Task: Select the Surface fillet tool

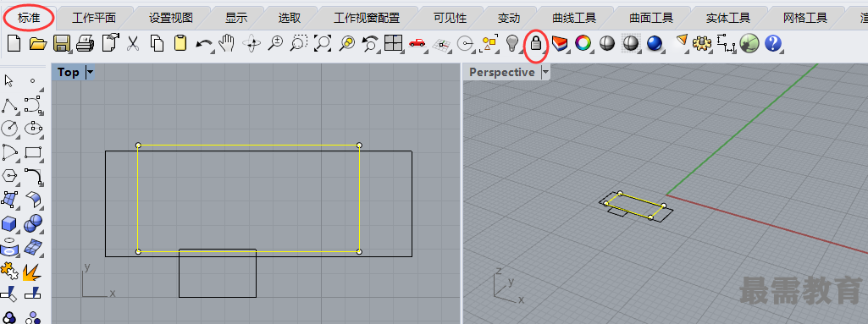Action: pyautogui.click(x=34, y=199)
